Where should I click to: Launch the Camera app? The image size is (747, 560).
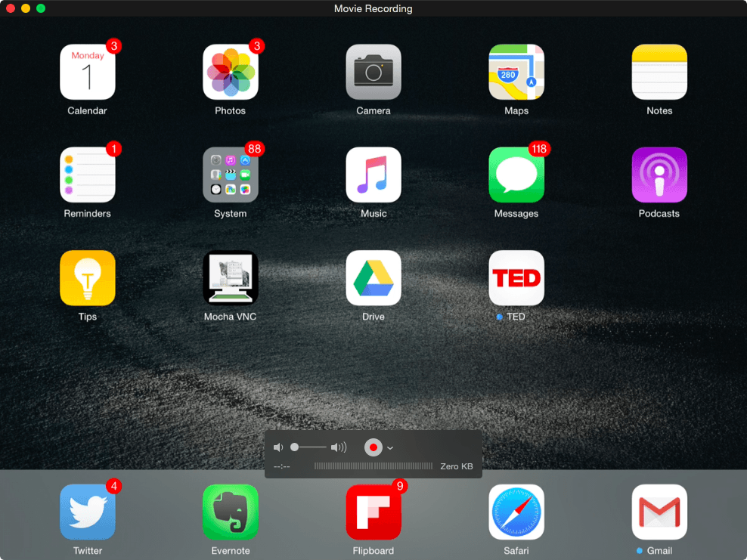[x=373, y=72]
